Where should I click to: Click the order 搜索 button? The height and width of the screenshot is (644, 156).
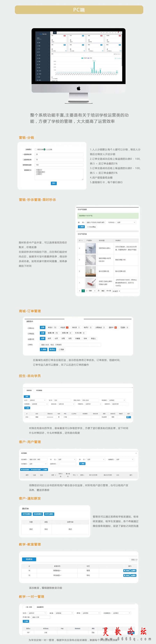click(43, 349)
